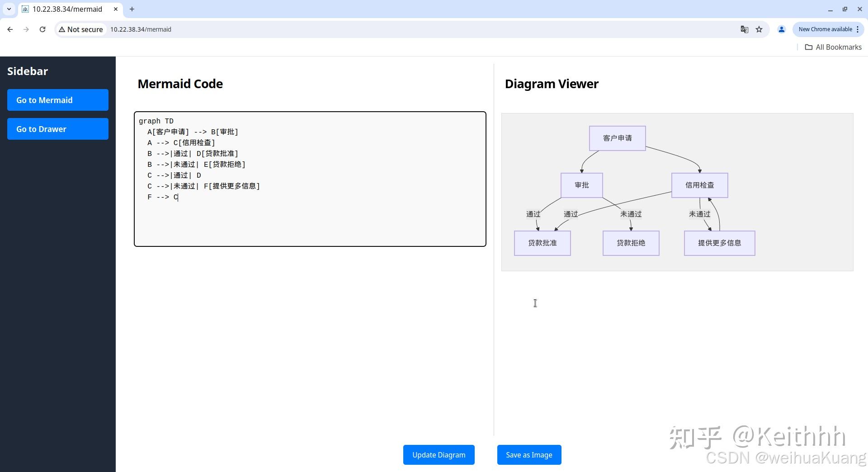
Task: Click the browser back arrow
Action: (10, 29)
